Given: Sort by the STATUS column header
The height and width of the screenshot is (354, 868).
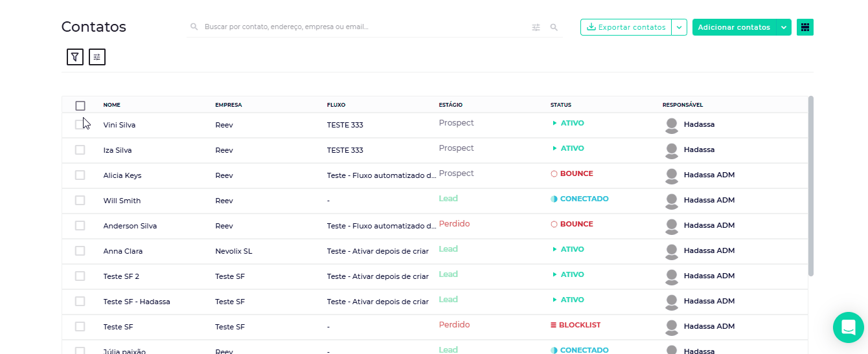Looking at the screenshot, I should 560,105.
